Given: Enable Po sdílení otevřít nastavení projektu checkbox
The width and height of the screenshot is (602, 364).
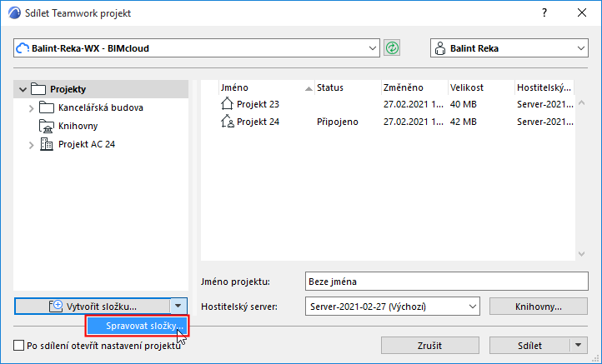Looking at the screenshot, I should [x=19, y=346].
